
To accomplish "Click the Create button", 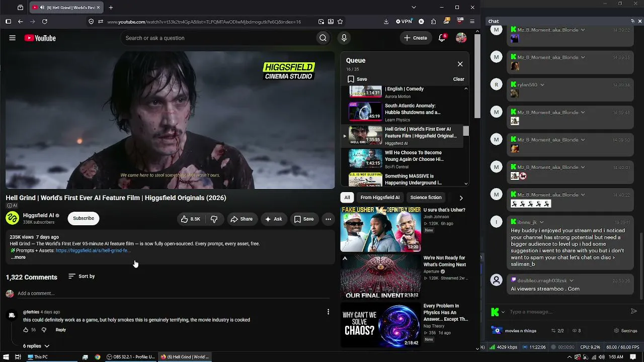I will point(416,38).
